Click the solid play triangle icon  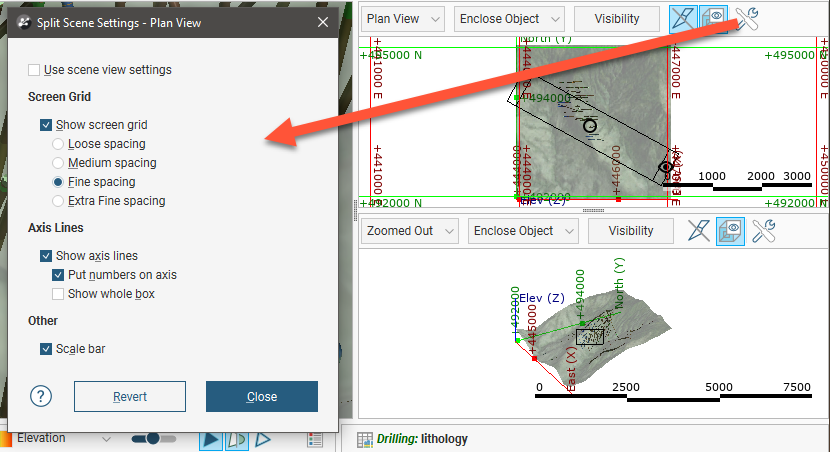click(x=211, y=439)
